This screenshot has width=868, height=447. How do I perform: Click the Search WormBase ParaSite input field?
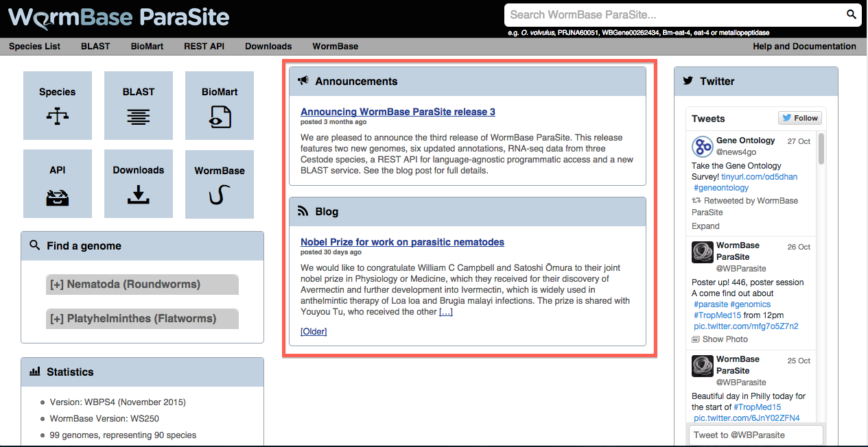672,14
